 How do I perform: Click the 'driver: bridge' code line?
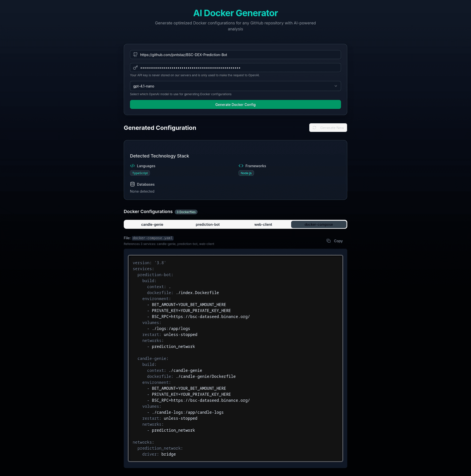(x=159, y=454)
